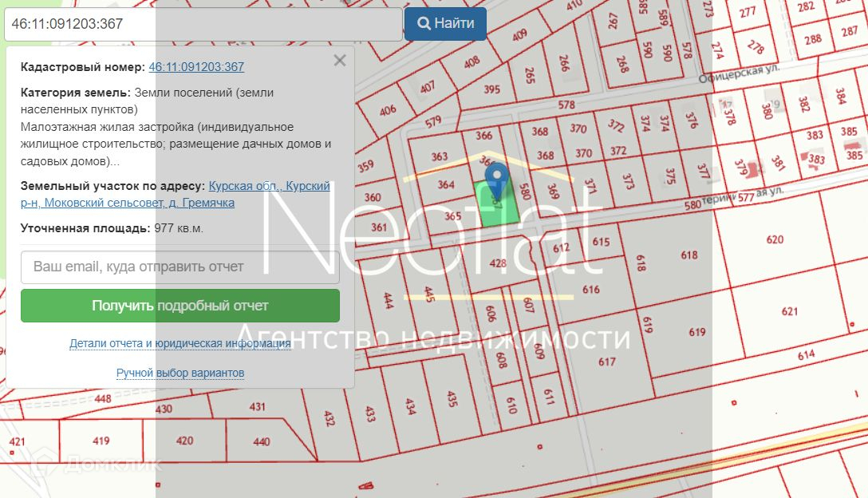Select parcel 434 on the map

410,406
